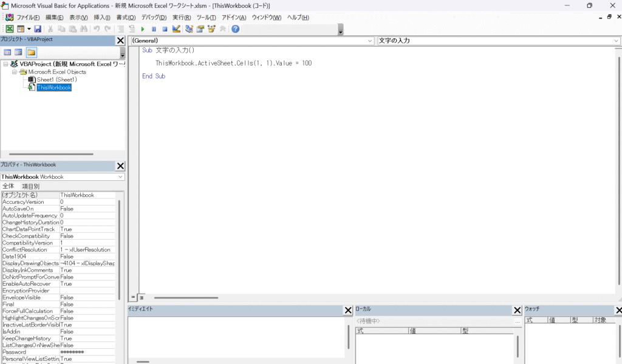
Task: Click the Insert UserForm toolbar icon
Action: [x=21, y=29]
